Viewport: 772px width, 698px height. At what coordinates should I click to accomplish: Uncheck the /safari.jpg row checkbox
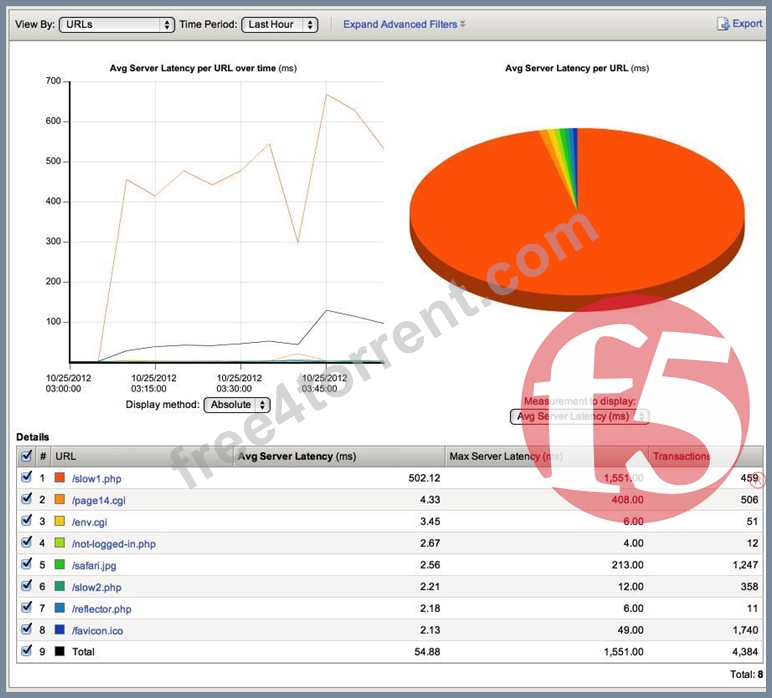[x=27, y=564]
